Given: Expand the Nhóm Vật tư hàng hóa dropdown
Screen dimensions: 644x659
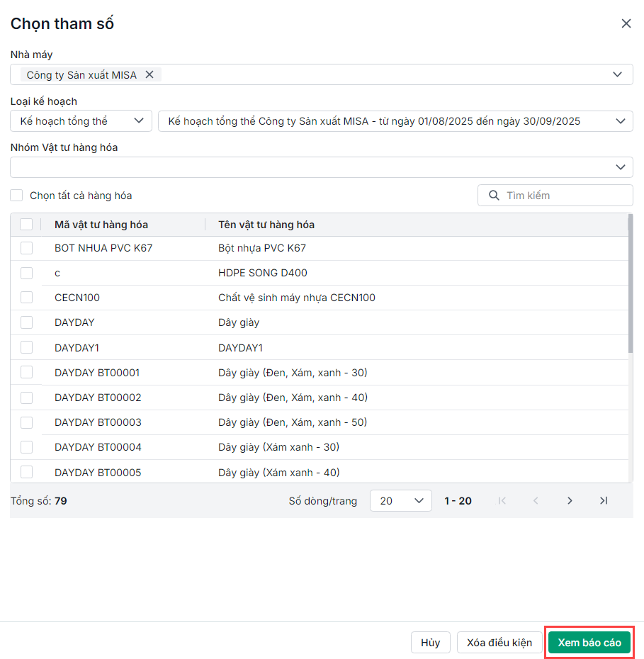Looking at the screenshot, I should coord(621,167).
